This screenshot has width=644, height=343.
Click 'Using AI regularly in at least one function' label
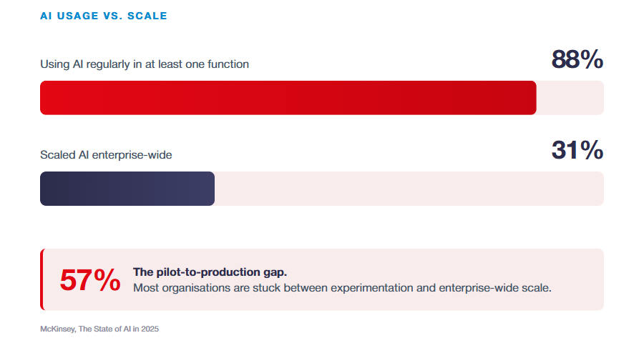click(145, 64)
